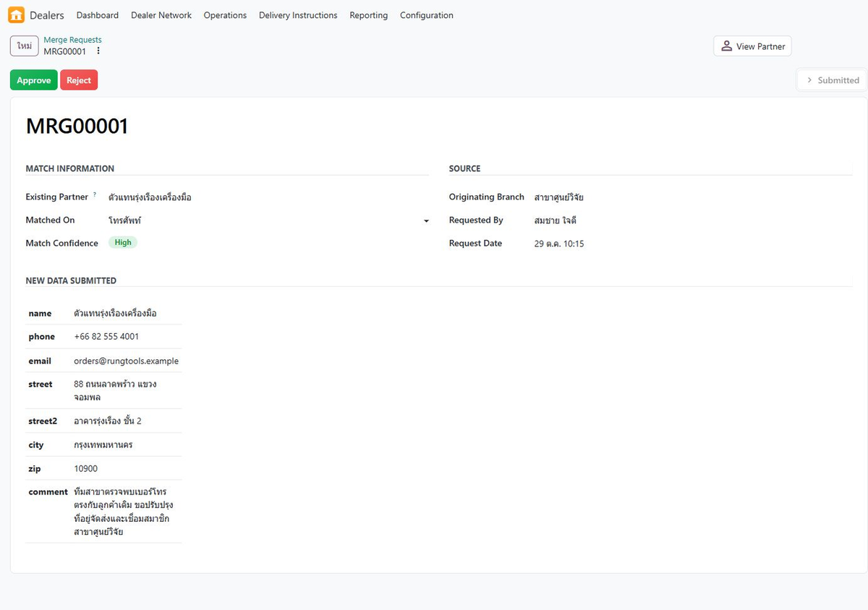This screenshot has height=610, width=868.
Task: Reject the merge request
Action: tap(79, 80)
